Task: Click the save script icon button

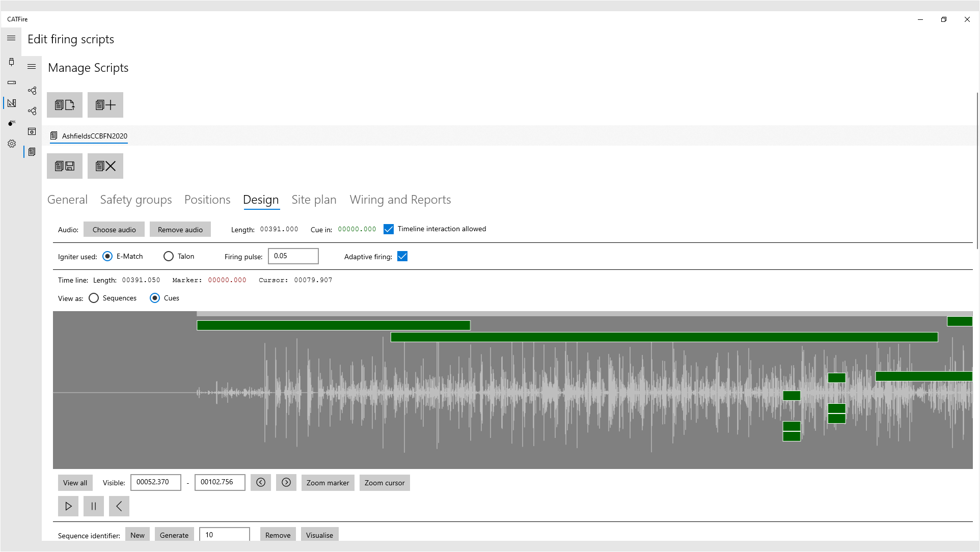Action: tap(65, 166)
